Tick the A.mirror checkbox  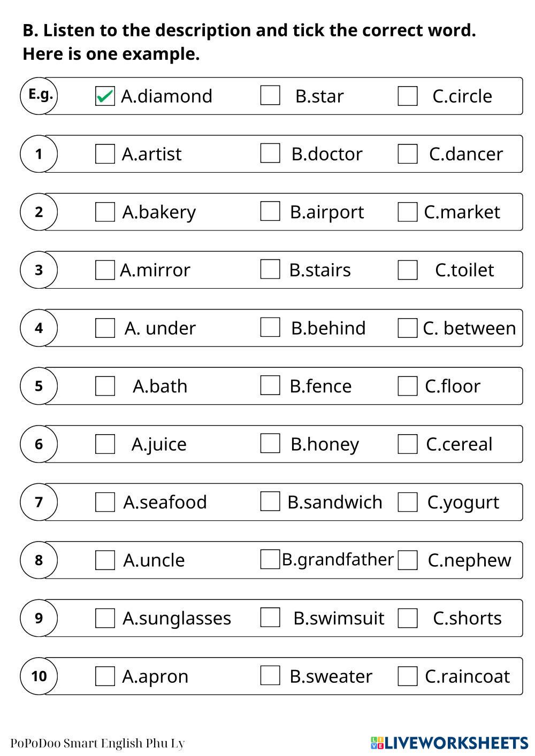(105, 270)
